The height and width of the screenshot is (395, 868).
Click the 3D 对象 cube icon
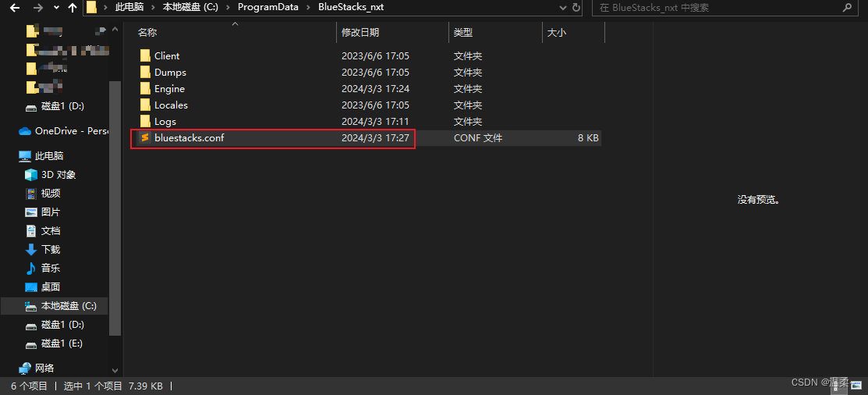tap(31, 175)
